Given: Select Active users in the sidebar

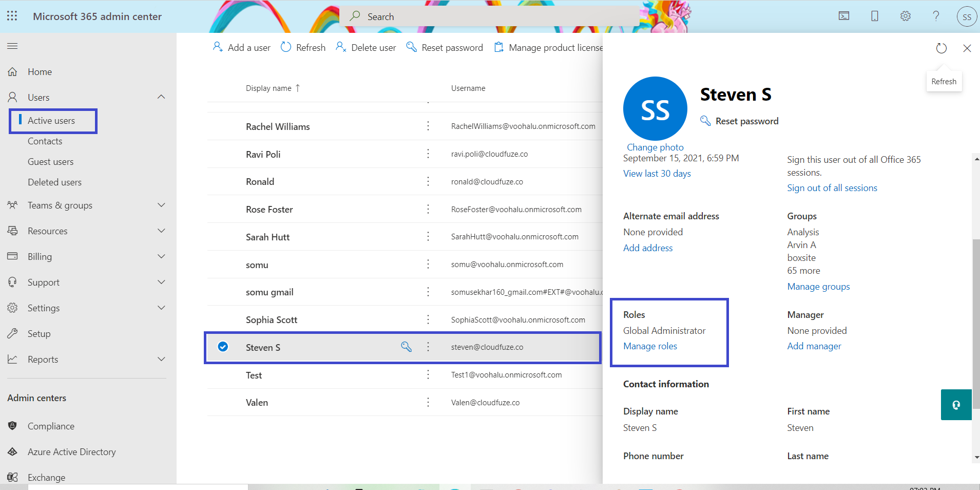Looking at the screenshot, I should click(51, 121).
